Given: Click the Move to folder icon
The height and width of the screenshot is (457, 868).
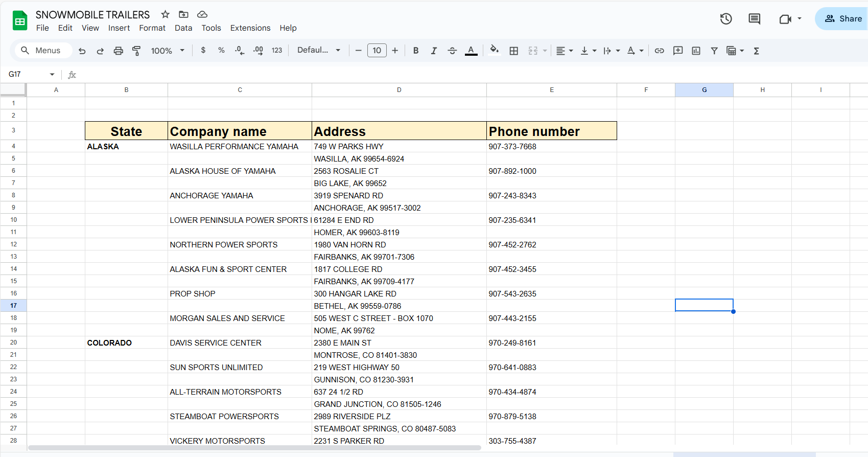Looking at the screenshot, I should [183, 14].
